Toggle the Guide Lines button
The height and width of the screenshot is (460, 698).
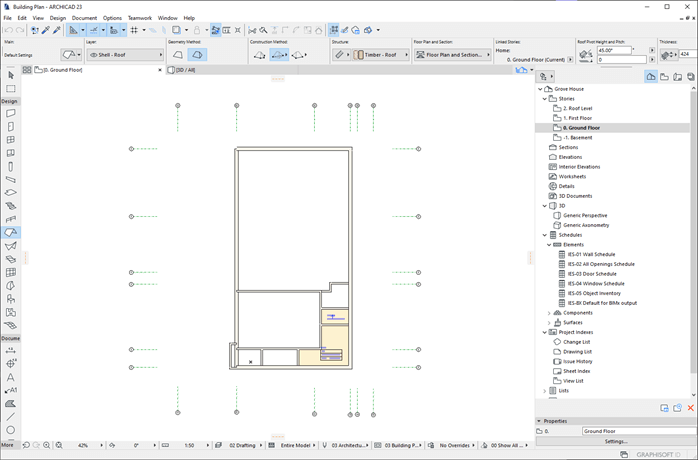73,30
